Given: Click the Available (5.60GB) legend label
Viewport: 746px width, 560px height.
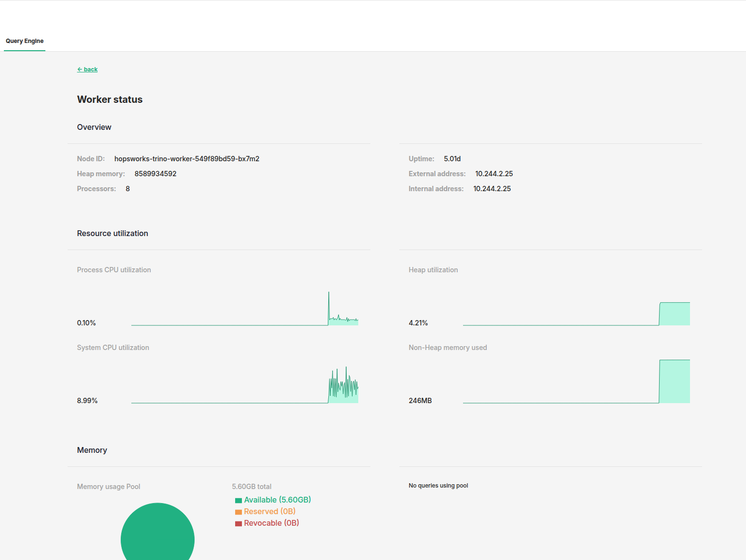Looking at the screenshot, I should click(278, 500).
